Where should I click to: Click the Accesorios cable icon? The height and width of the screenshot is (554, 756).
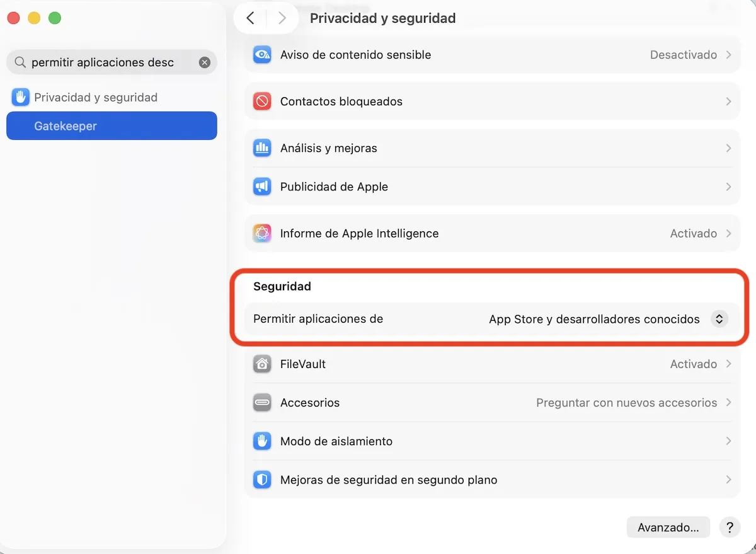(262, 403)
